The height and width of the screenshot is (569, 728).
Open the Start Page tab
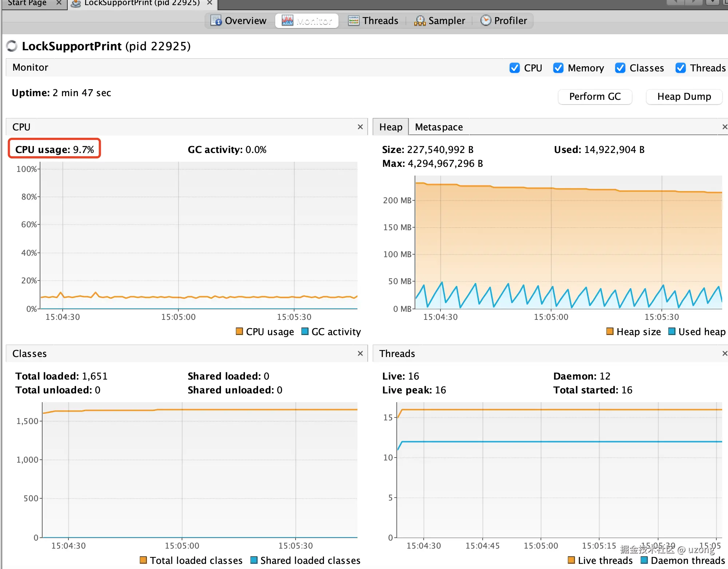pos(27,3)
